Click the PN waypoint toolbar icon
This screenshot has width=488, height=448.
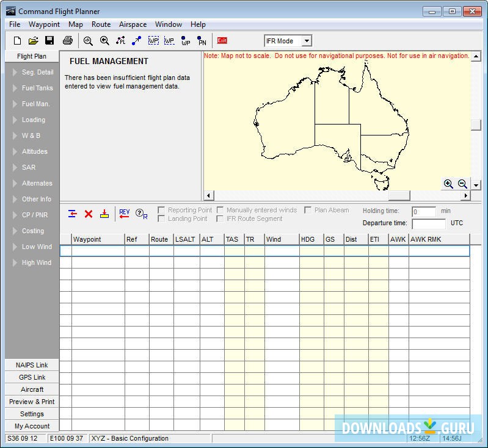point(202,41)
